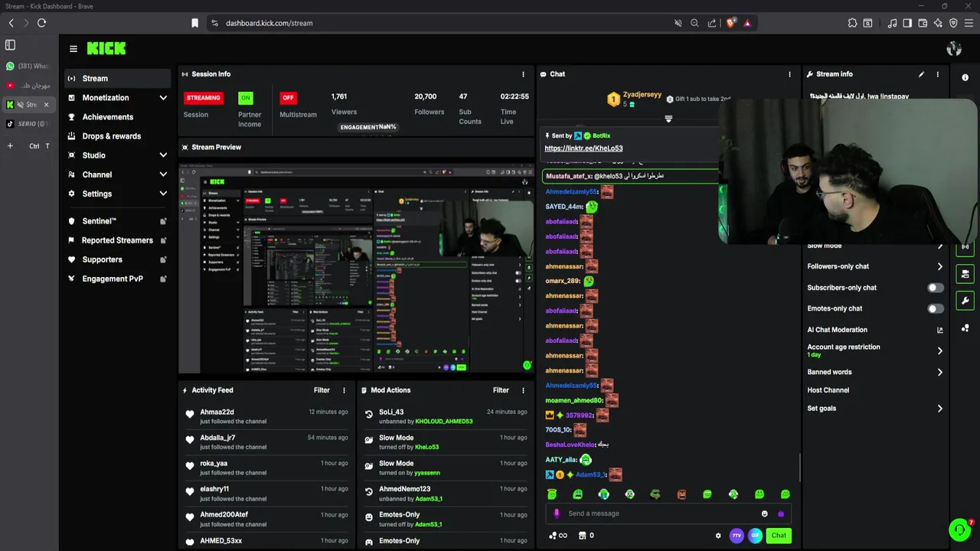The image size is (980, 551).
Task: Click the address bar URL
Action: coord(269,23)
